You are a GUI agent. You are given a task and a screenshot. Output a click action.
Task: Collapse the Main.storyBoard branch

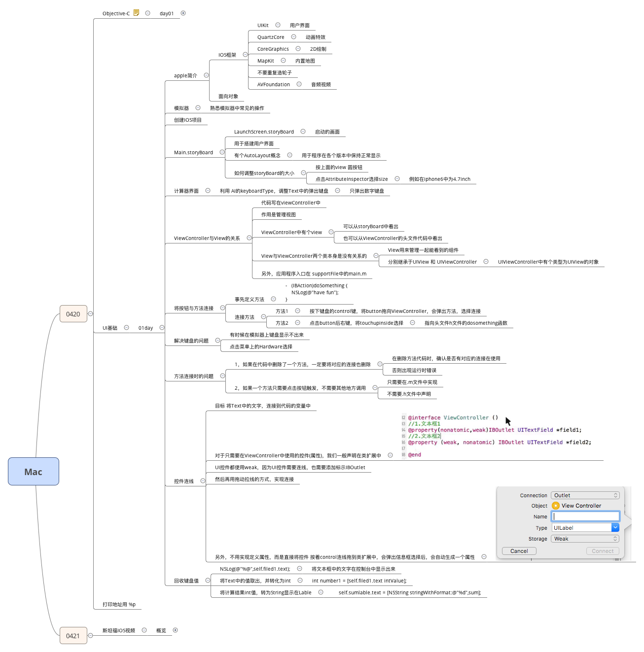click(223, 152)
